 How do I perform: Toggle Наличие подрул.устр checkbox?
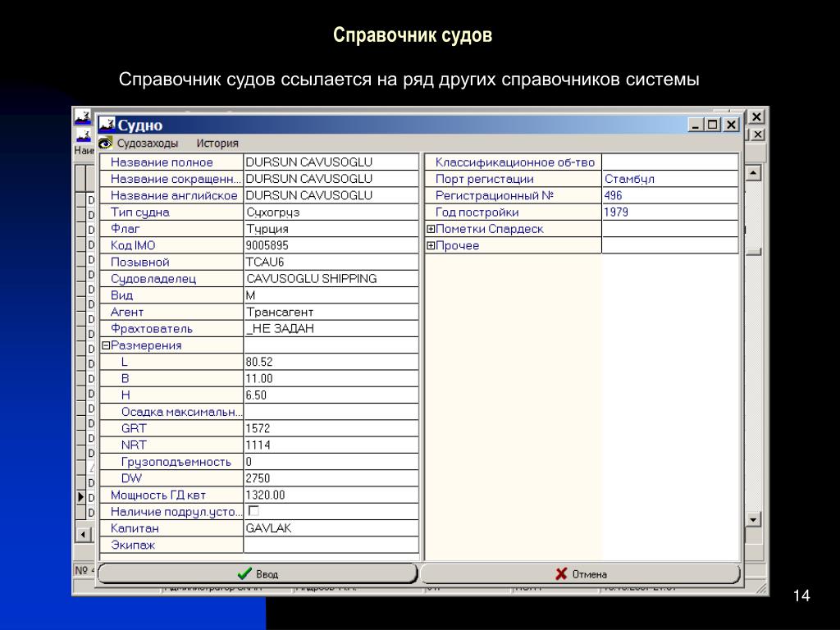coord(253,510)
